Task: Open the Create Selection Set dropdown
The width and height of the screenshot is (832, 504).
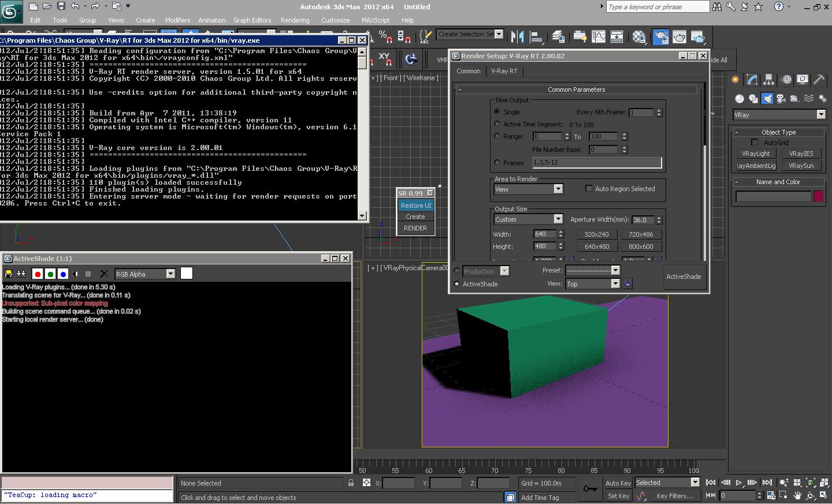Action: point(470,34)
